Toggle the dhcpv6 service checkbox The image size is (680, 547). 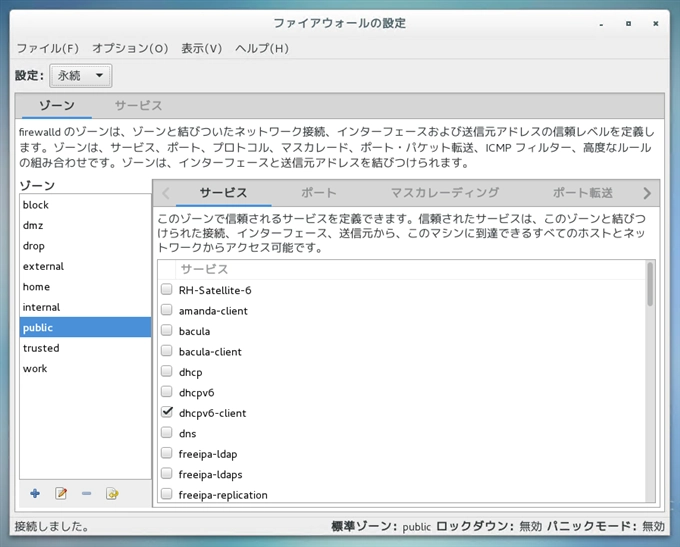click(167, 391)
